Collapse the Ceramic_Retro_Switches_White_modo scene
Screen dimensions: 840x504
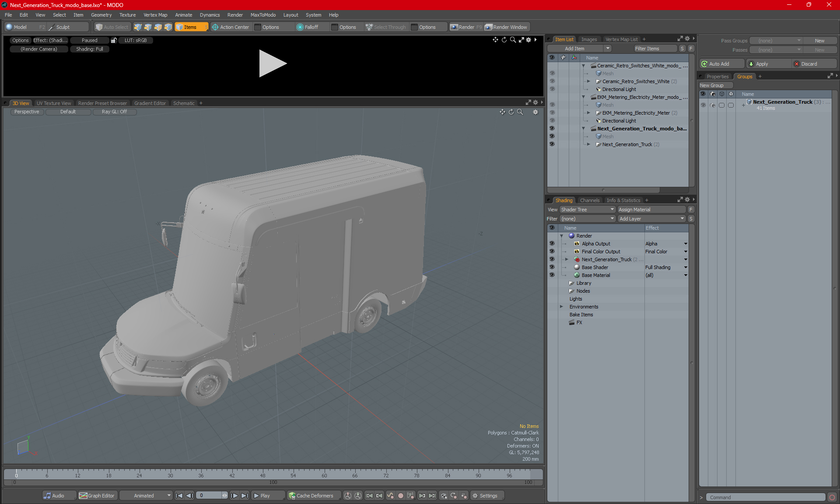click(x=583, y=66)
